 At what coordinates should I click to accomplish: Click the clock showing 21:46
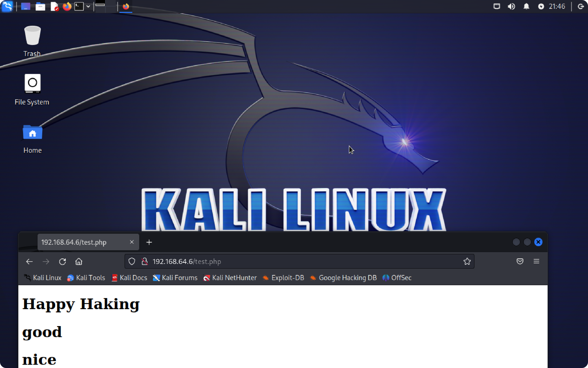pyautogui.click(x=557, y=6)
